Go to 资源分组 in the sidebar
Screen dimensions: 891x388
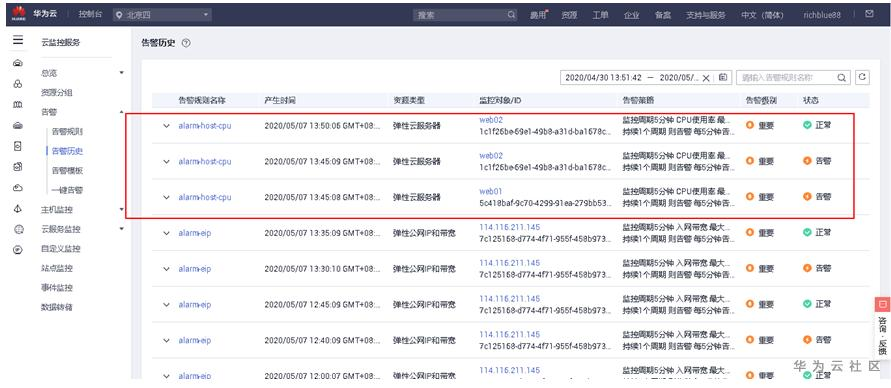pos(57,92)
